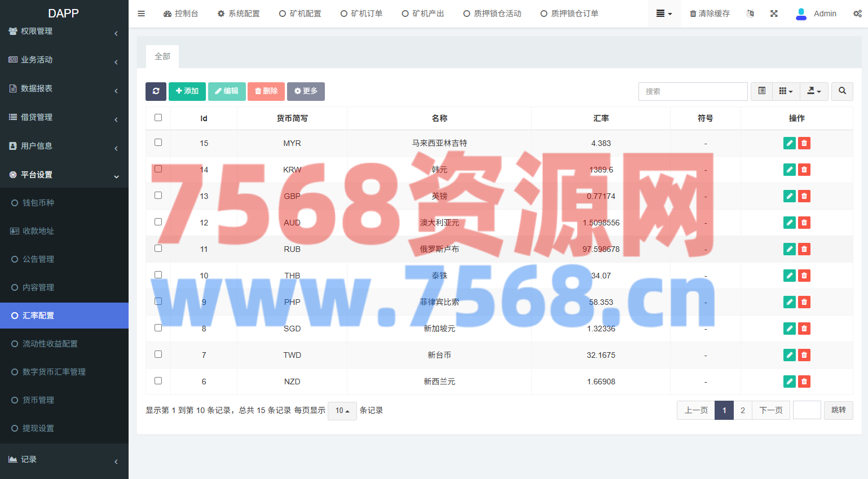Click the hamburger menu toggle icon
This screenshot has height=479, width=868.
[142, 14]
